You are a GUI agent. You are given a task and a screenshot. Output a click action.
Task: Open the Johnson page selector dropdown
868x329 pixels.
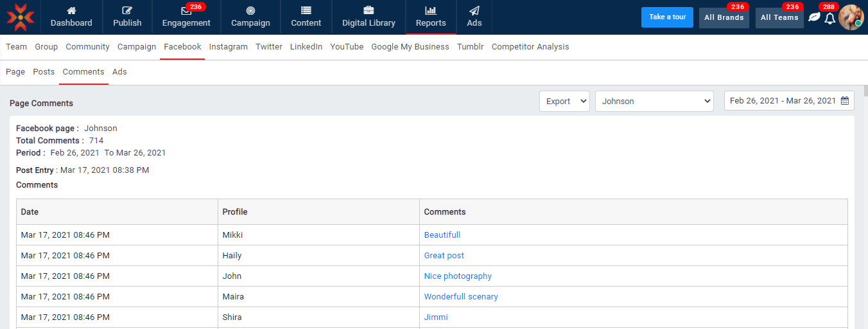(654, 101)
